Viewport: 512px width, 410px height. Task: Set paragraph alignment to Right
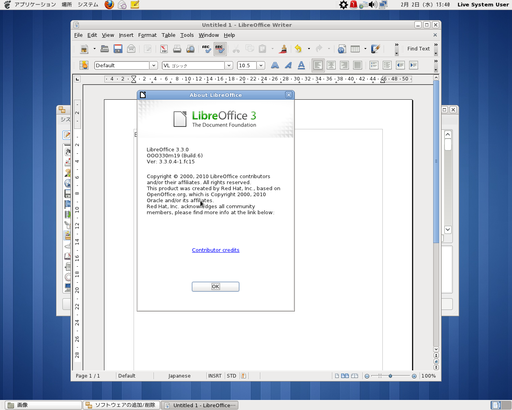click(x=344, y=65)
